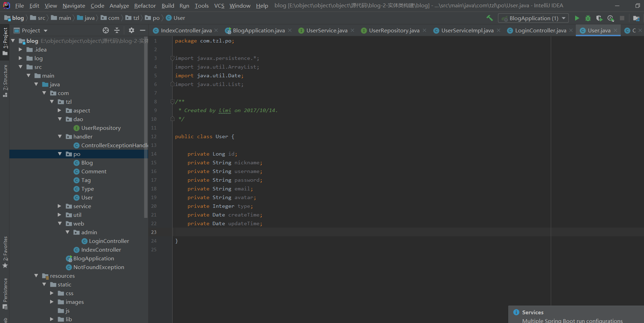Start debugging using the bug icon
The image size is (644, 323).
tap(588, 18)
